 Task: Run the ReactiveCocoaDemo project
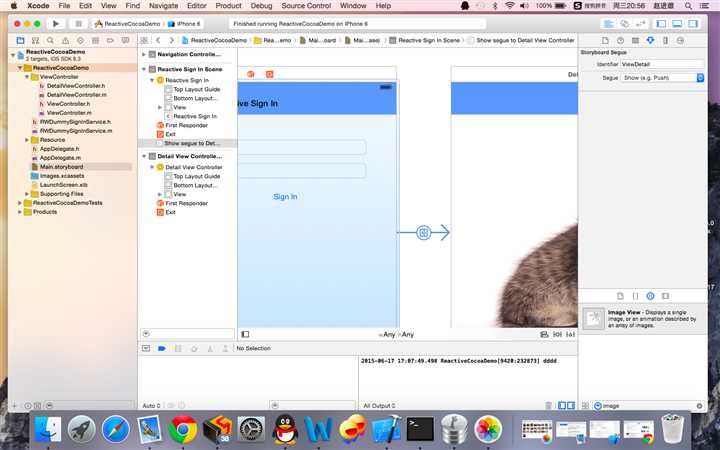[56, 23]
